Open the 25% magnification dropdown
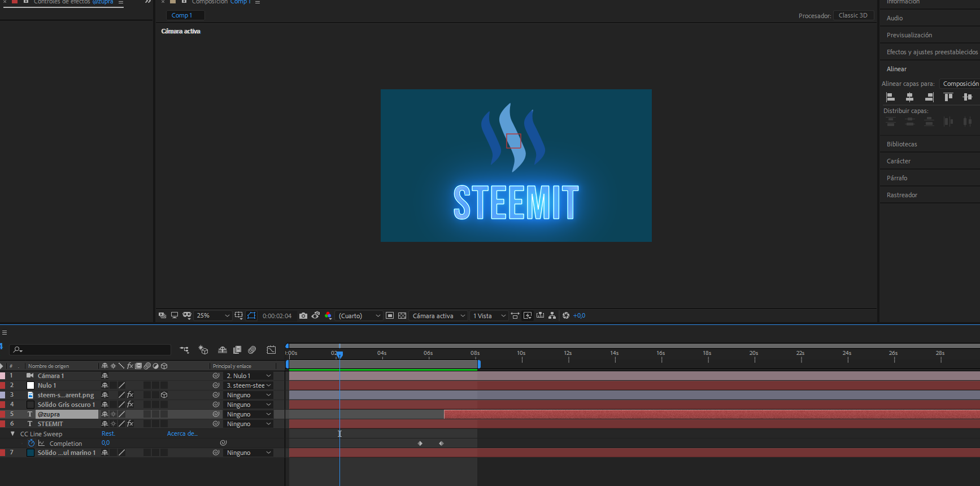This screenshot has width=980, height=486. [212, 316]
